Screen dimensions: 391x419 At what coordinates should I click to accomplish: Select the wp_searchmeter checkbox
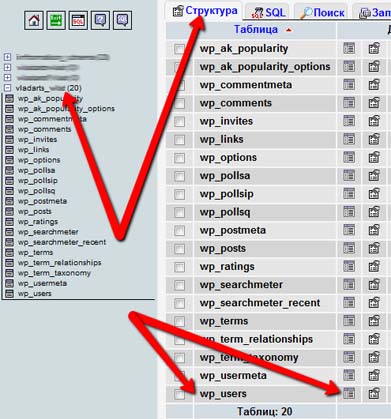coord(179,285)
